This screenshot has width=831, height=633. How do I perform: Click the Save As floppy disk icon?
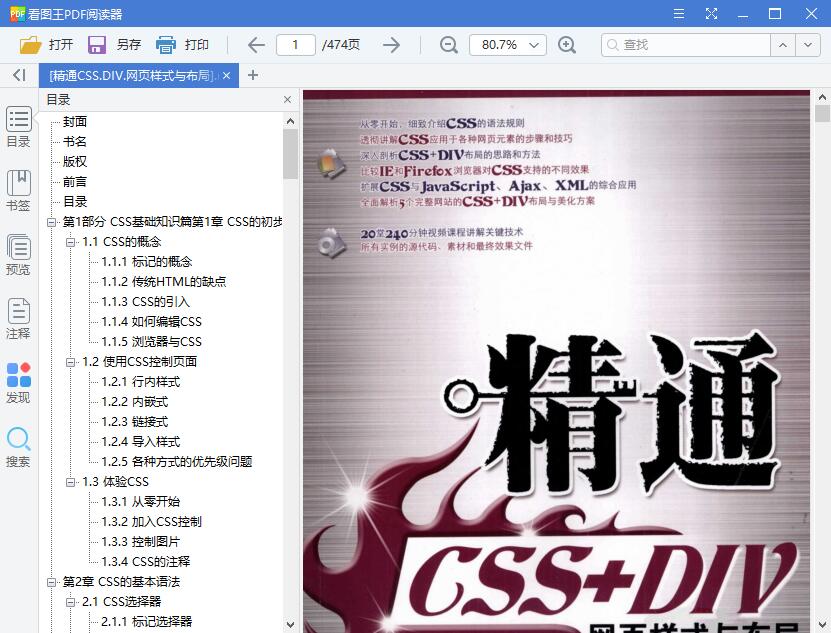(96, 45)
